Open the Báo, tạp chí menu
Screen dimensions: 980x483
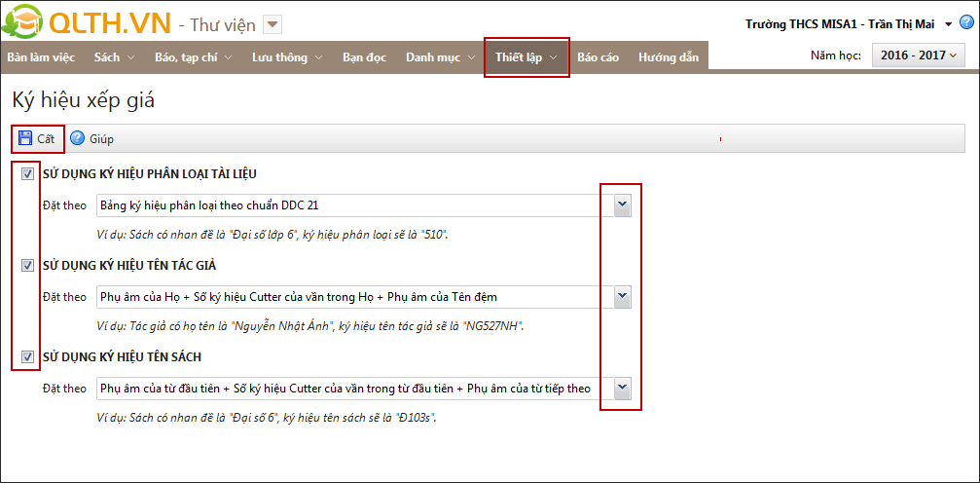[x=193, y=57]
